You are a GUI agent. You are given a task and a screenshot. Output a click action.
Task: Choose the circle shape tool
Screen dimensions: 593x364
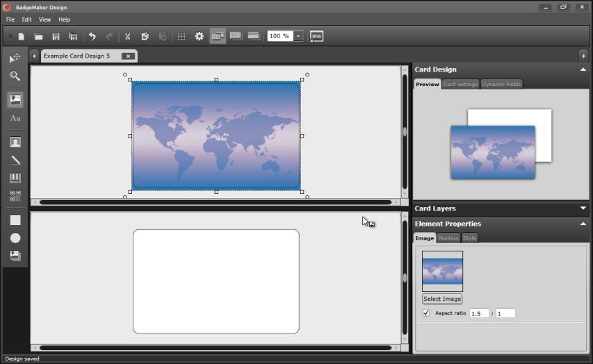tap(15, 238)
